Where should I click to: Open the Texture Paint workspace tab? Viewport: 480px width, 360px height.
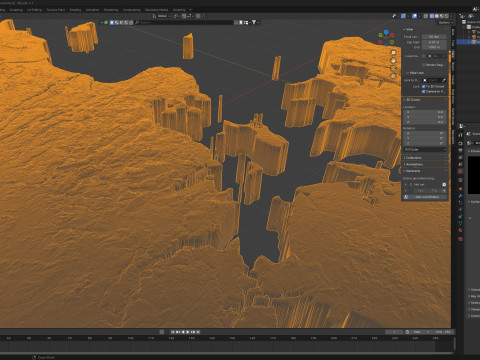56,10
